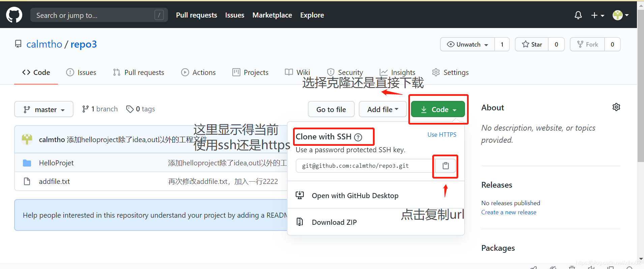
Task: Choose Open with GitHub Desktop
Action: point(376,195)
